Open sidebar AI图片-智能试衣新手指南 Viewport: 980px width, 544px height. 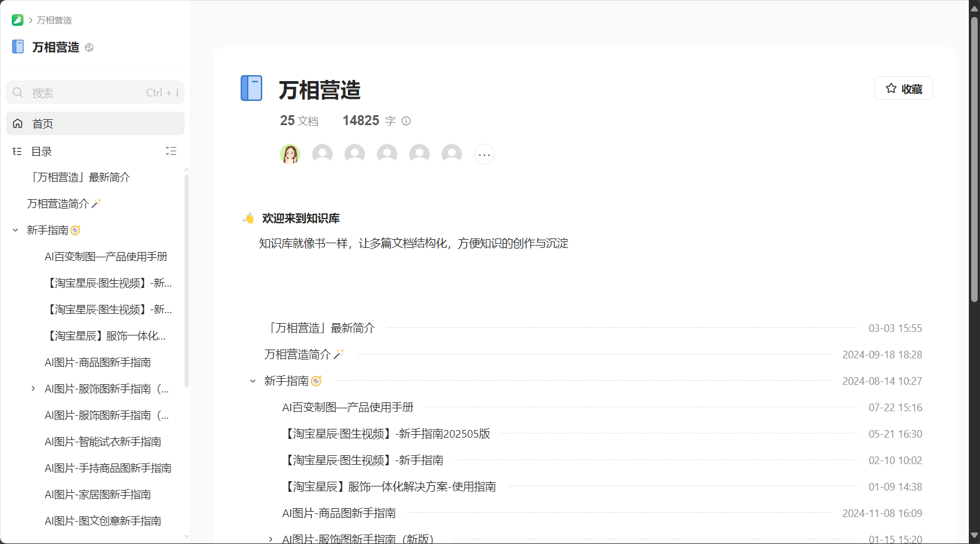click(103, 441)
